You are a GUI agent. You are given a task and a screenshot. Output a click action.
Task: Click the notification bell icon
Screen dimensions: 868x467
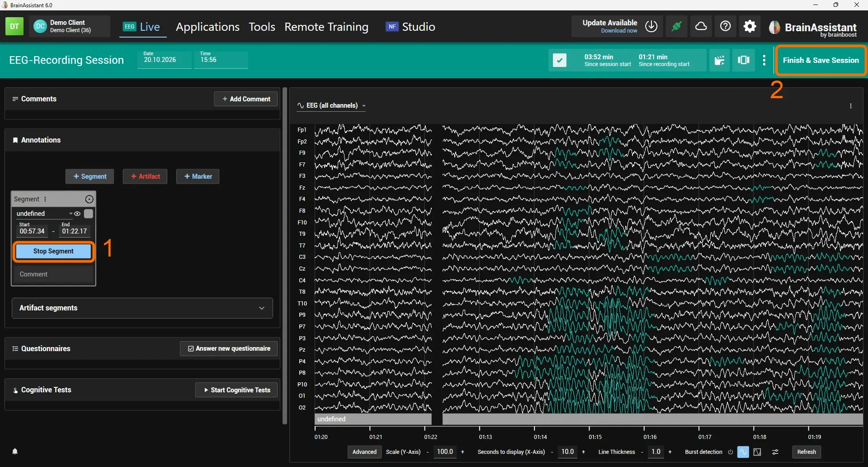(x=15, y=451)
